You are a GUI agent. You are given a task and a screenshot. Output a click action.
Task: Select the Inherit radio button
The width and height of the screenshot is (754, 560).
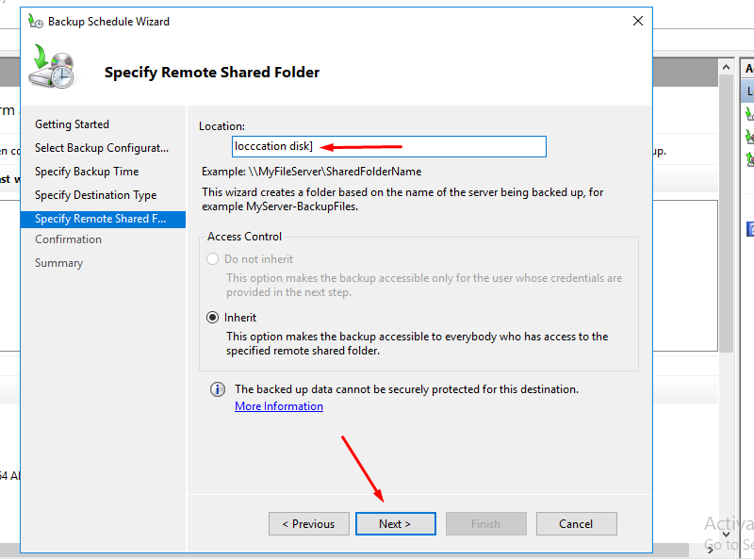(x=213, y=318)
